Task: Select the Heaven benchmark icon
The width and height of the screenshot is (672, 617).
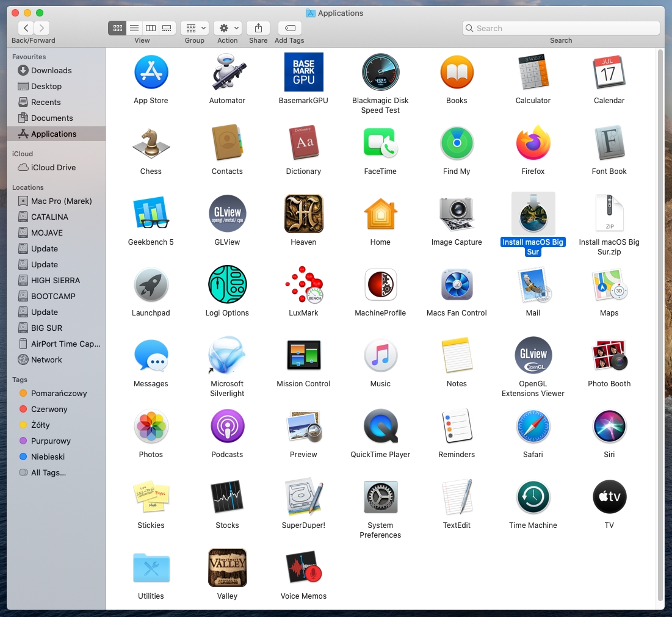Action: (x=303, y=214)
